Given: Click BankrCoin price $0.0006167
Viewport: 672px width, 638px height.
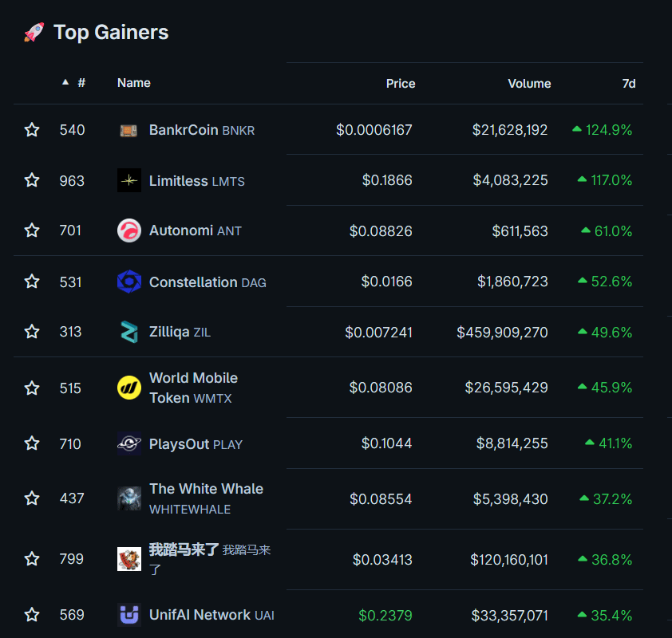Looking at the screenshot, I should click(374, 130).
